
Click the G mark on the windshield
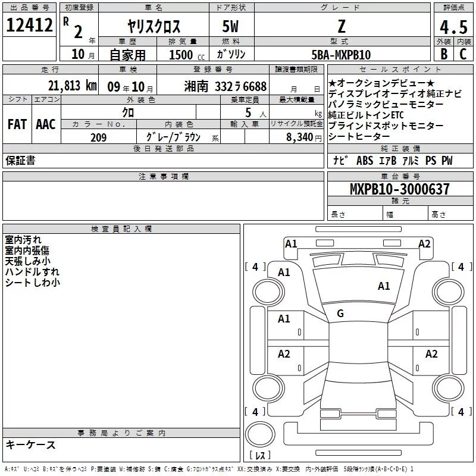pos(340,314)
